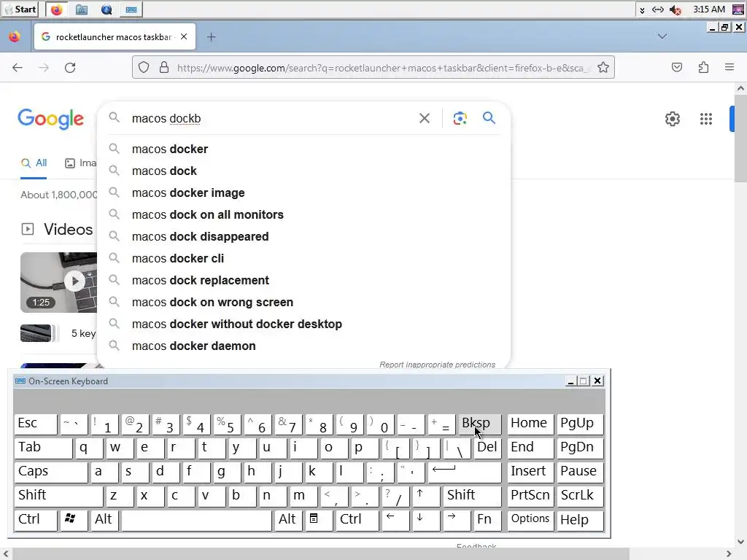
Task: Open the Firefox hamburger menu
Action: pos(729,68)
